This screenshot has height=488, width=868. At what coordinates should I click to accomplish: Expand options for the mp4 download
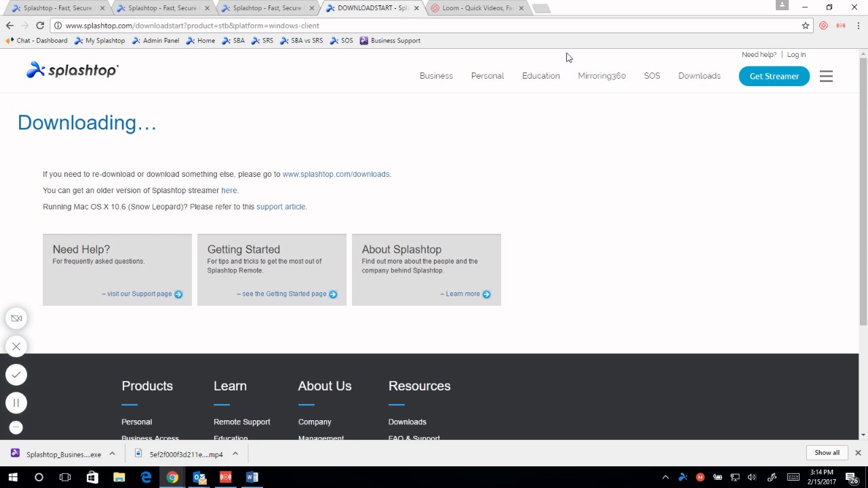[x=235, y=454]
